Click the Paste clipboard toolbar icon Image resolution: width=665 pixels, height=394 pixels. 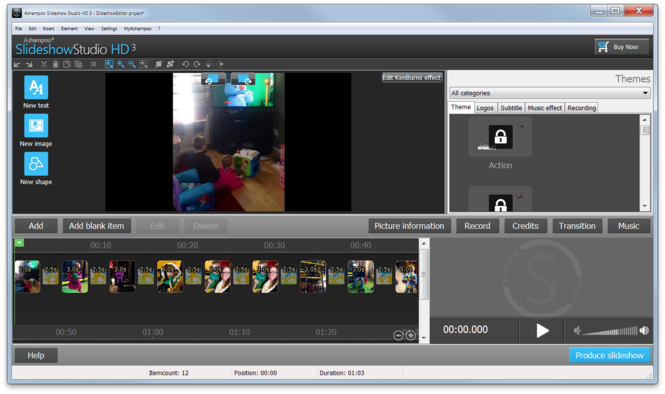pyautogui.click(x=56, y=64)
